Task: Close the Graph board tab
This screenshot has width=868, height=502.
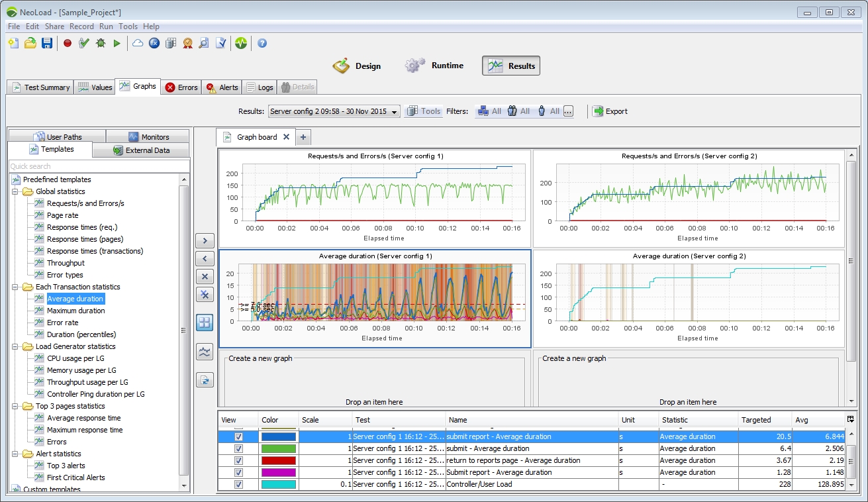Action: (x=286, y=137)
